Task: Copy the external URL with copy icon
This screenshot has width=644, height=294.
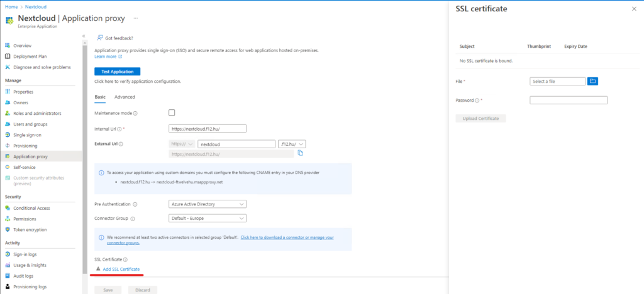Action: (300, 153)
